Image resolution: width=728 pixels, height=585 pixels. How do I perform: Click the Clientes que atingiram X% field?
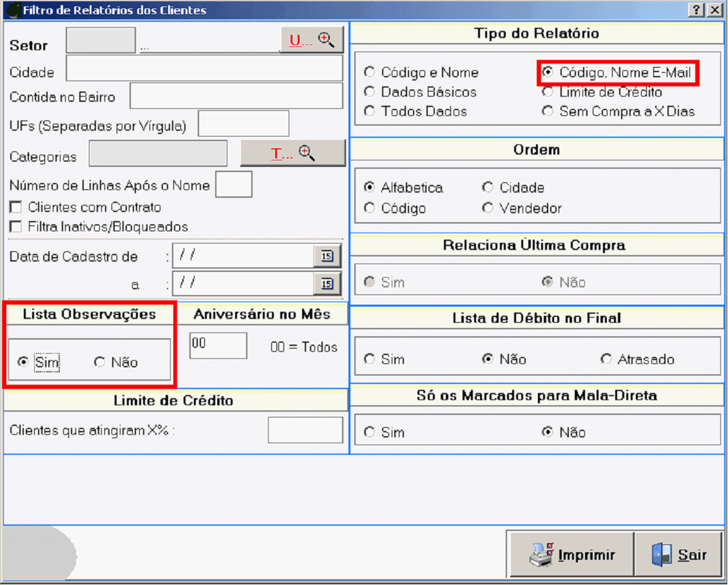tap(305, 430)
